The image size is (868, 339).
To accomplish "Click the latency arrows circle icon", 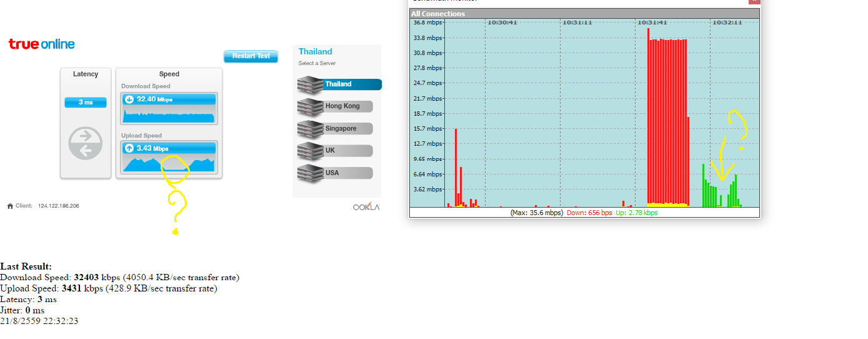I will (86, 143).
